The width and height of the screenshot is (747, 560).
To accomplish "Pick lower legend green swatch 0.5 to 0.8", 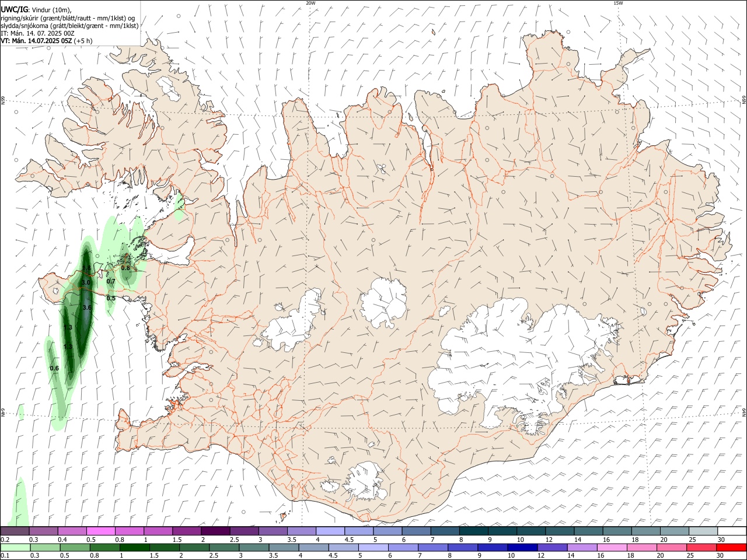I will point(75,547).
